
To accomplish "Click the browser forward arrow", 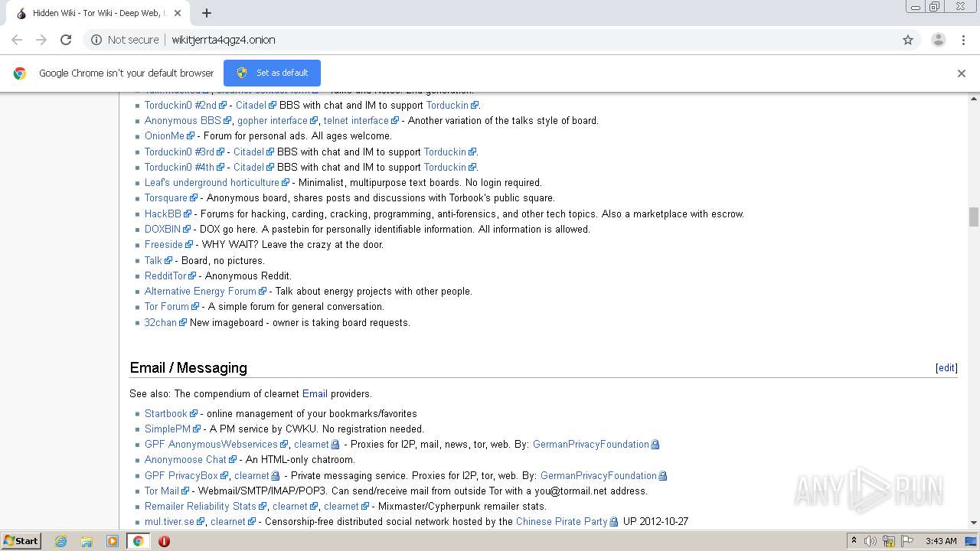I will 41,40.
